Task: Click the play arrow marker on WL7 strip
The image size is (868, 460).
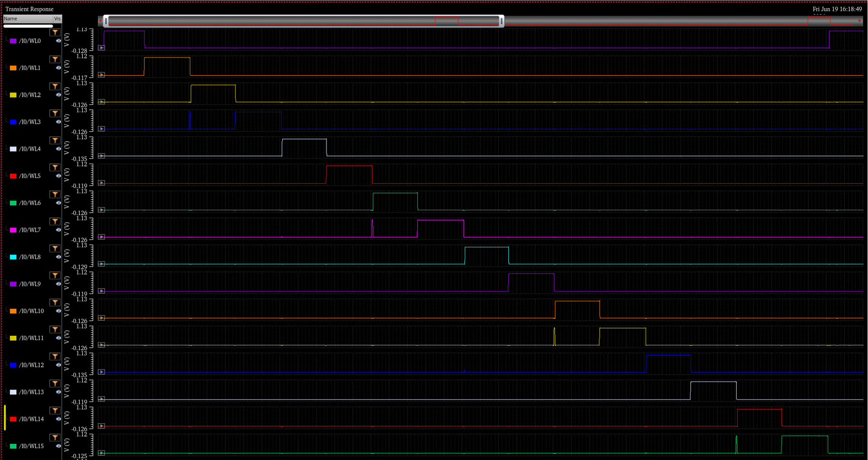Action: tap(101, 237)
